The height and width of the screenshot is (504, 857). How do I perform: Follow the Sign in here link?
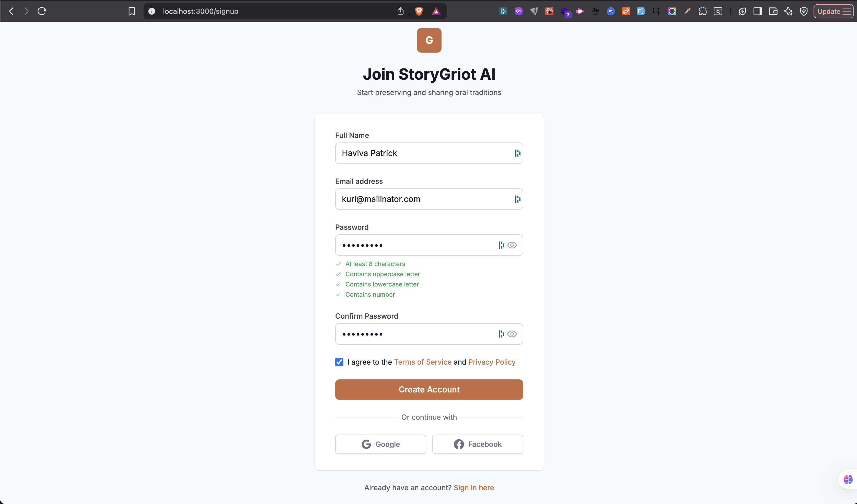pyautogui.click(x=473, y=488)
